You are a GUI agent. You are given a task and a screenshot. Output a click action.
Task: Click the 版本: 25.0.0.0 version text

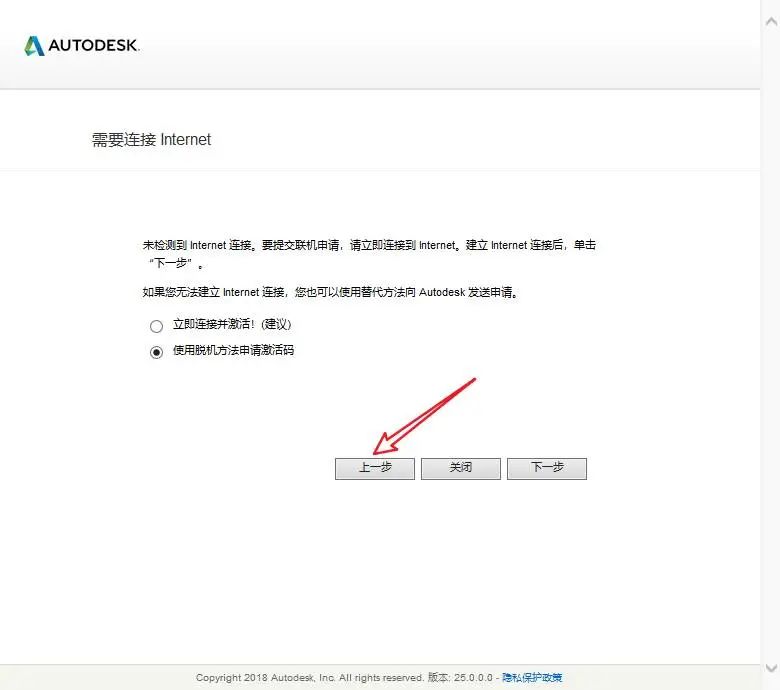(460, 678)
